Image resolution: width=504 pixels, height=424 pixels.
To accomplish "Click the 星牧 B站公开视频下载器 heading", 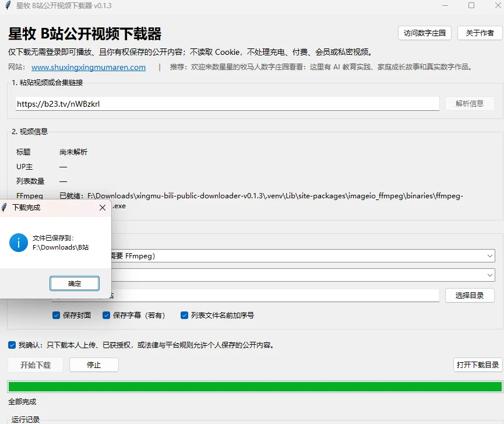I will (x=84, y=34).
